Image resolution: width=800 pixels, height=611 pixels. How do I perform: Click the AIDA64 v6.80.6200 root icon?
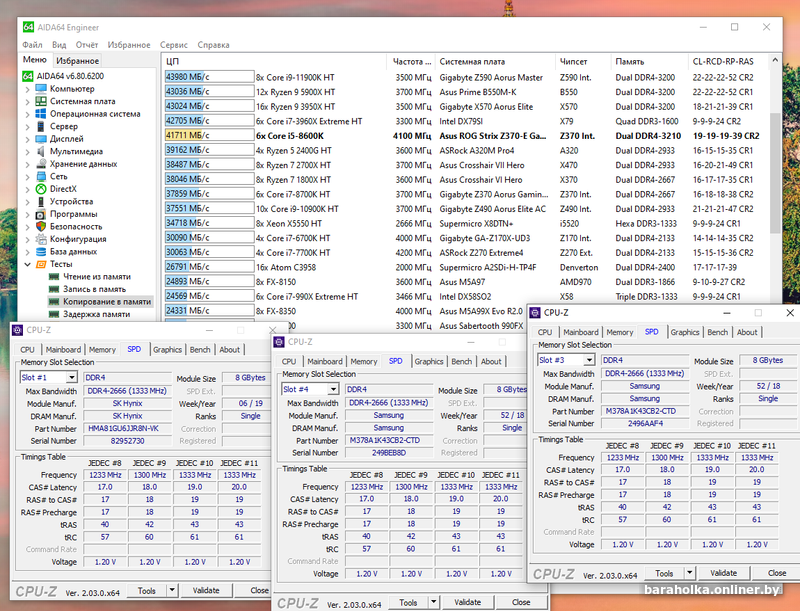pos(29,76)
